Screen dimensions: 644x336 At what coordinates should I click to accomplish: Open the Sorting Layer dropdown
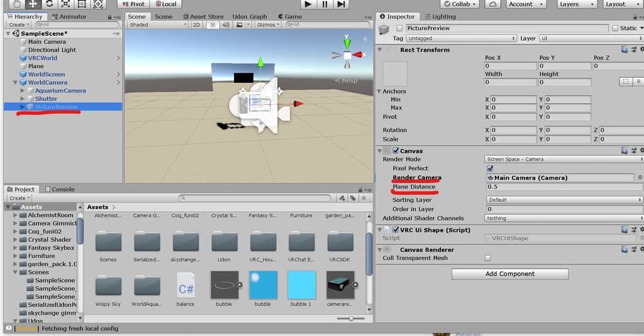tap(564, 200)
